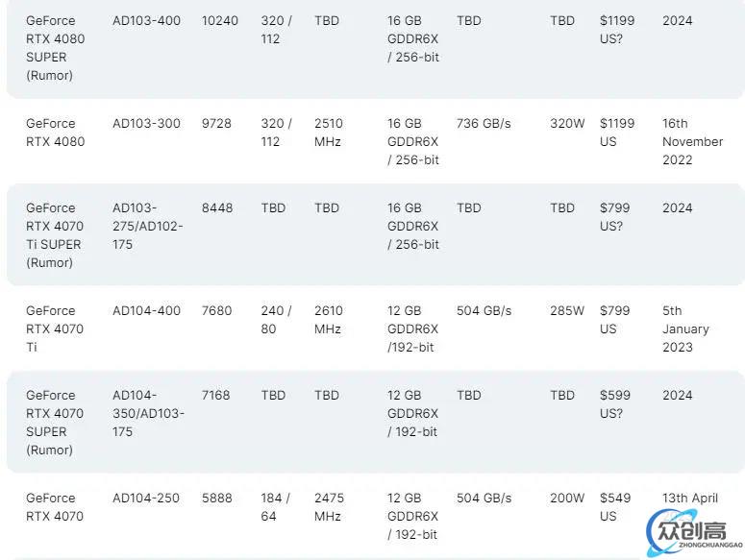The height and width of the screenshot is (560, 745).
Task: Click the GeForce RTX 4070 Ti name
Action: click(x=55, y=329)
